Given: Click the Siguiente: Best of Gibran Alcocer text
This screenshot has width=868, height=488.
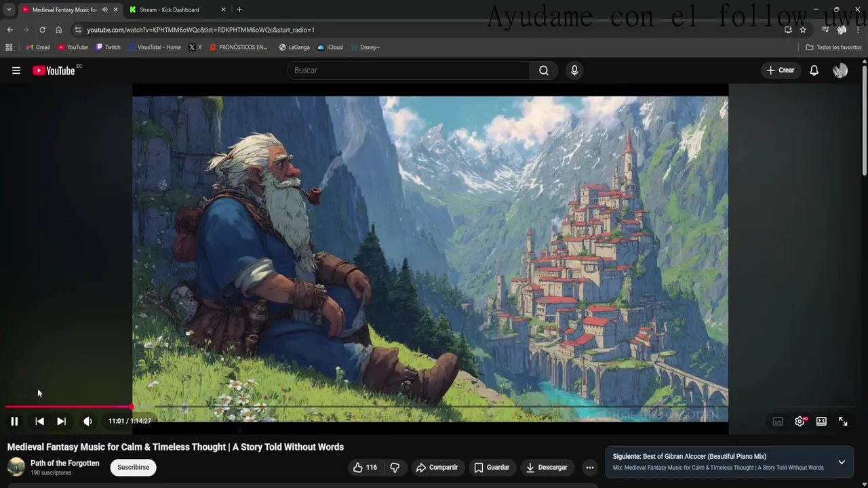Looking at the screenshot, I should tap(690, 457).
